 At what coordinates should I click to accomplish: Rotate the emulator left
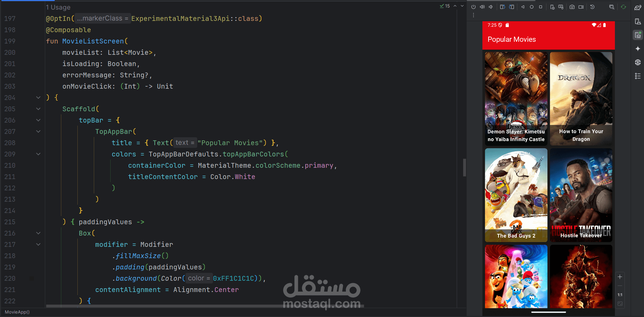click(502, 7)
